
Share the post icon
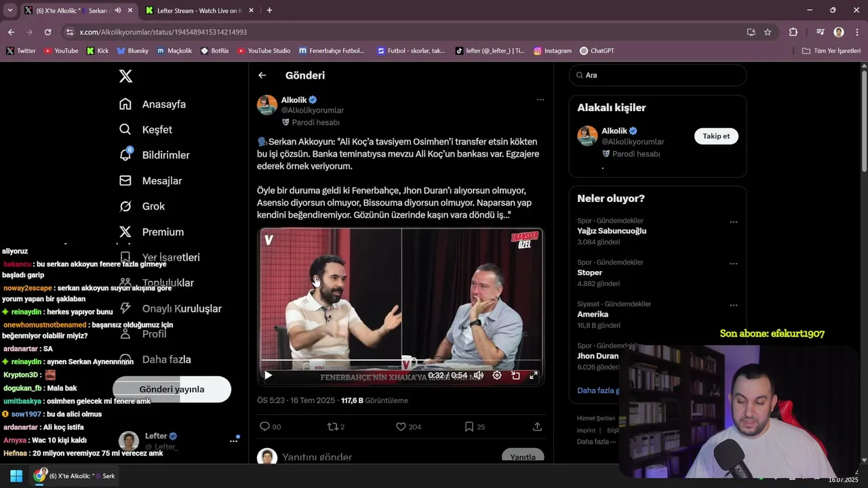coord(537,426)
